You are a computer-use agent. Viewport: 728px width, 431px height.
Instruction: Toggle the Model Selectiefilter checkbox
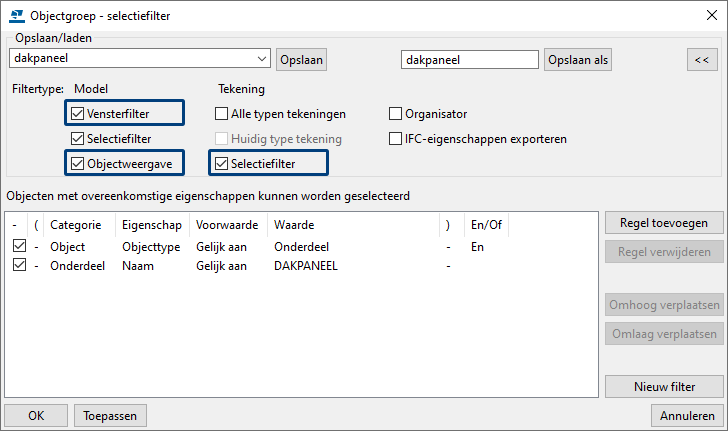[x=78, y=138]
